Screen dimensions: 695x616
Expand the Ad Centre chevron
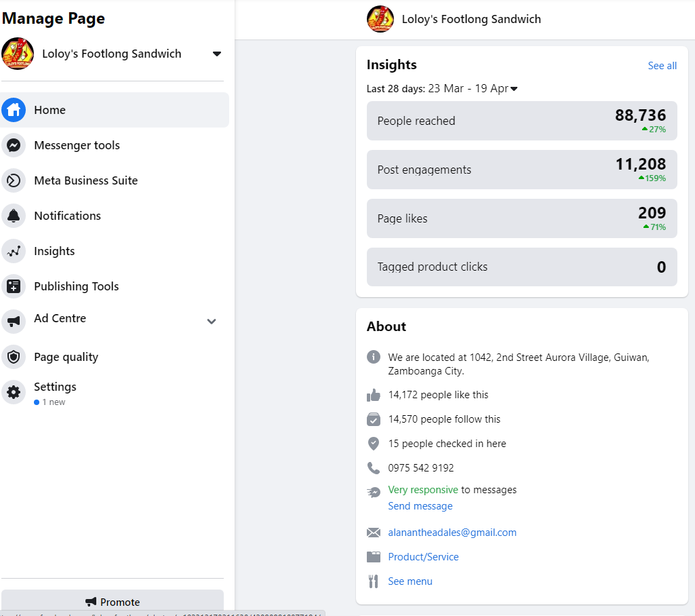pyautogui.click(x=212, y=322)
